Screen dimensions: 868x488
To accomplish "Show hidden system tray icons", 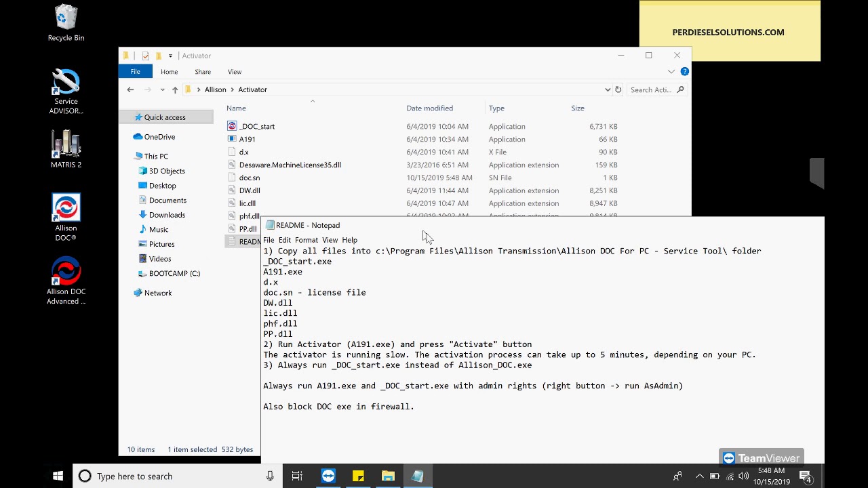I will tap(699, 476).
